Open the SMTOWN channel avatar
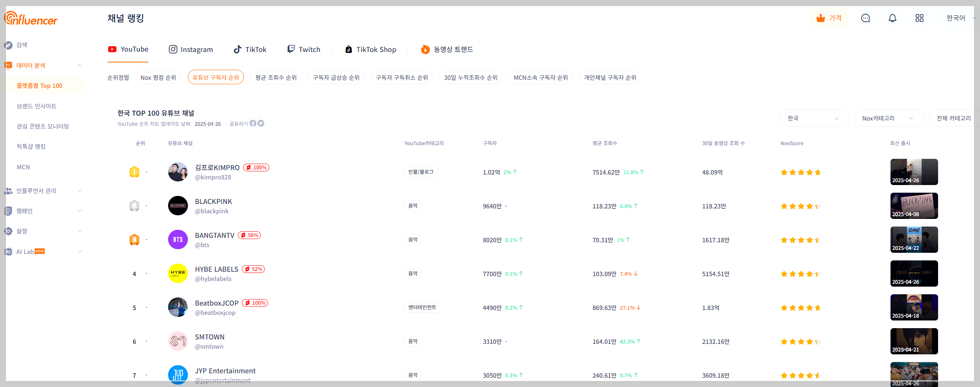Screen dimensions: 980x387 [178, 341]
